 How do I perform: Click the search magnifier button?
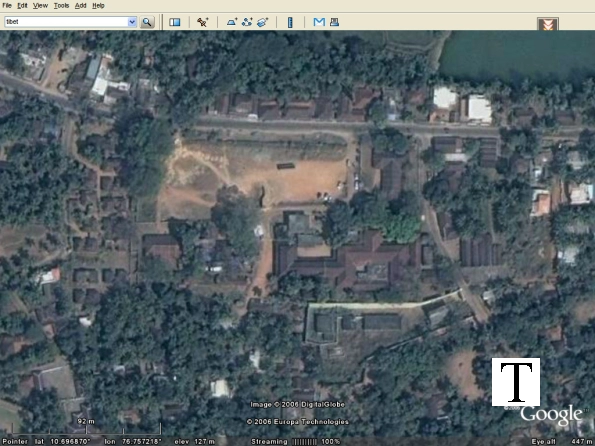click(x=147, y=22)
